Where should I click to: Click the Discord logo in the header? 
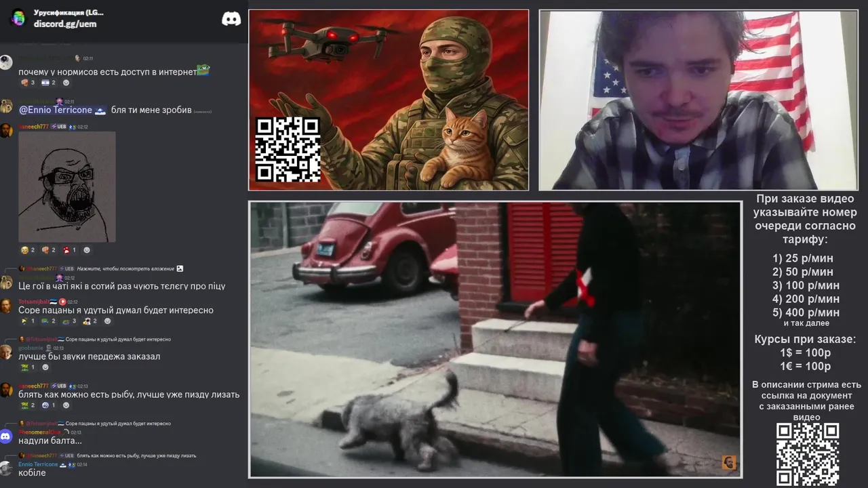(231, 18)
